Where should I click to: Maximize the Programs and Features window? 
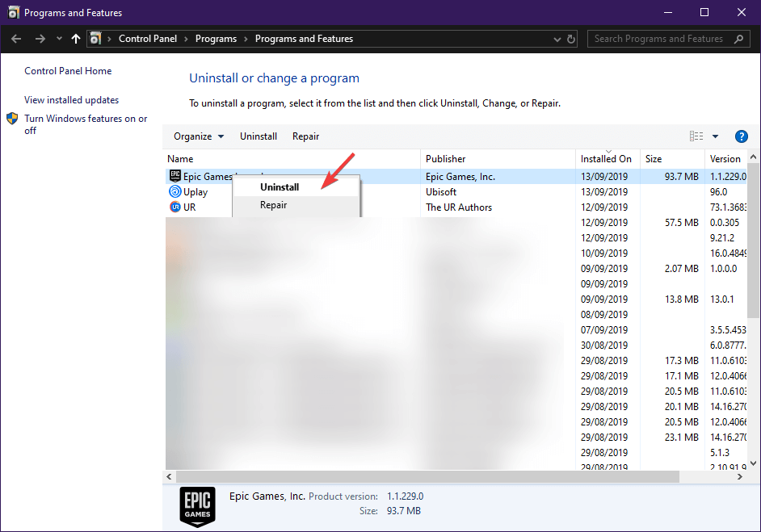tap(704, 13)
